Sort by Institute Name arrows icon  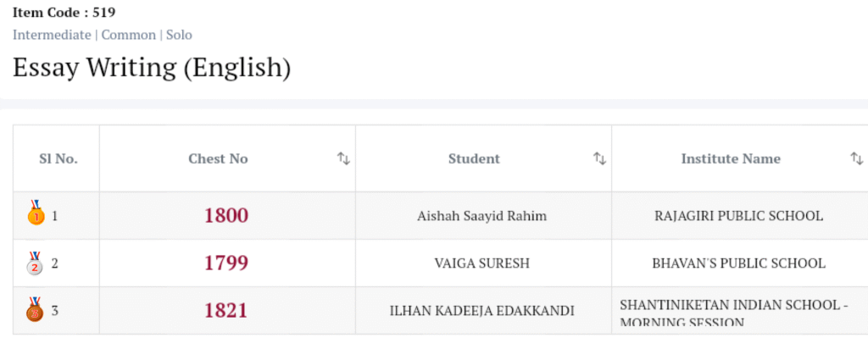[x=856, y=158]
